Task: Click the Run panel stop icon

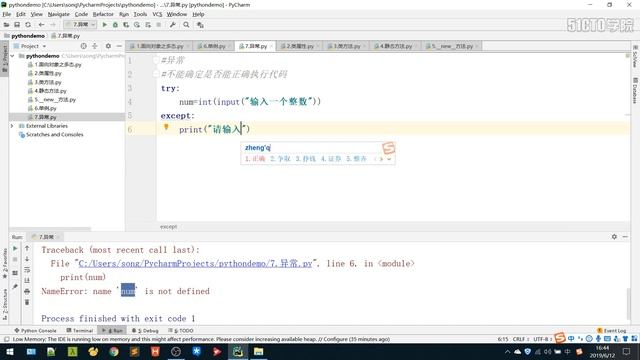Action: (15, 259)
